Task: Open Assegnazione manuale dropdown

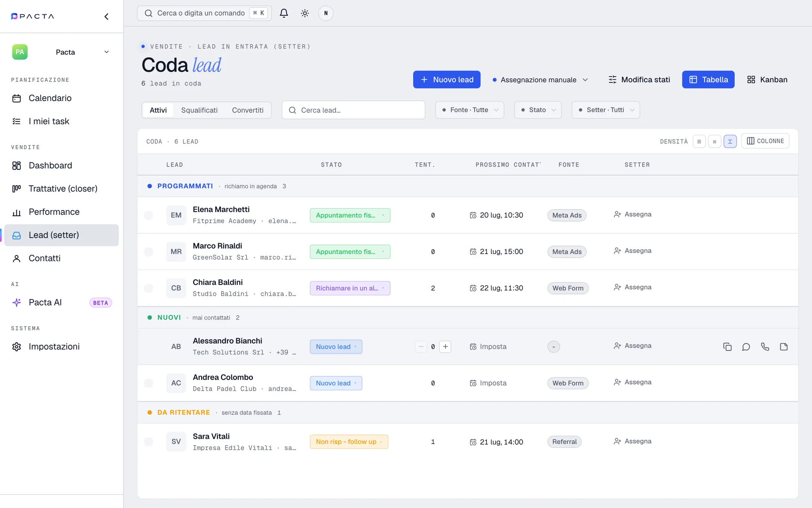Action: point(540,80)
